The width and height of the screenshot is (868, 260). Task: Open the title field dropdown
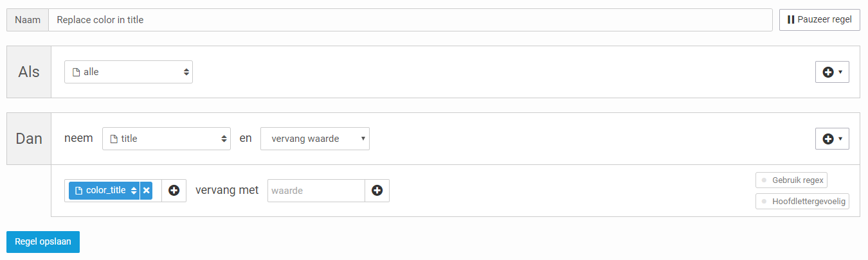point(167,138)
